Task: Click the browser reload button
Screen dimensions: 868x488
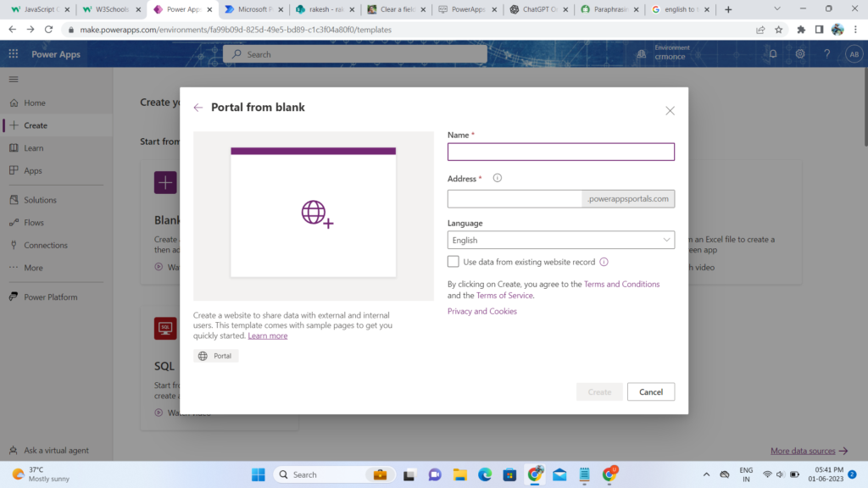Action: coord(48,30)
